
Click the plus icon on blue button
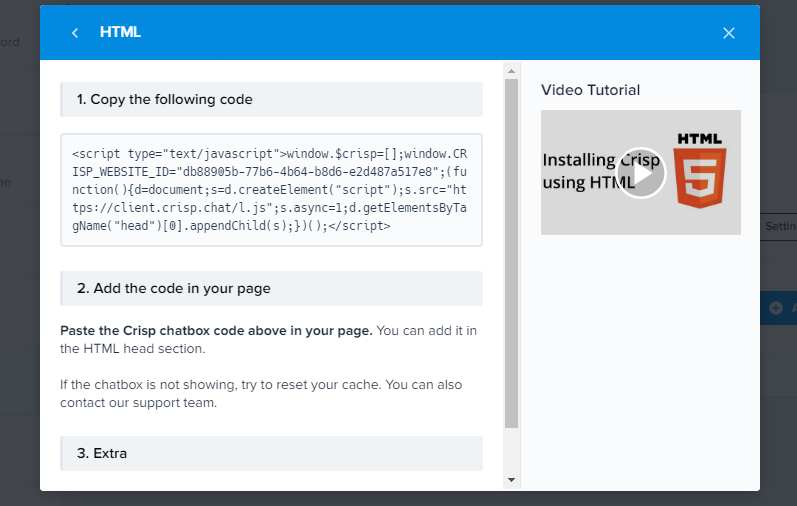pos(776,309)
